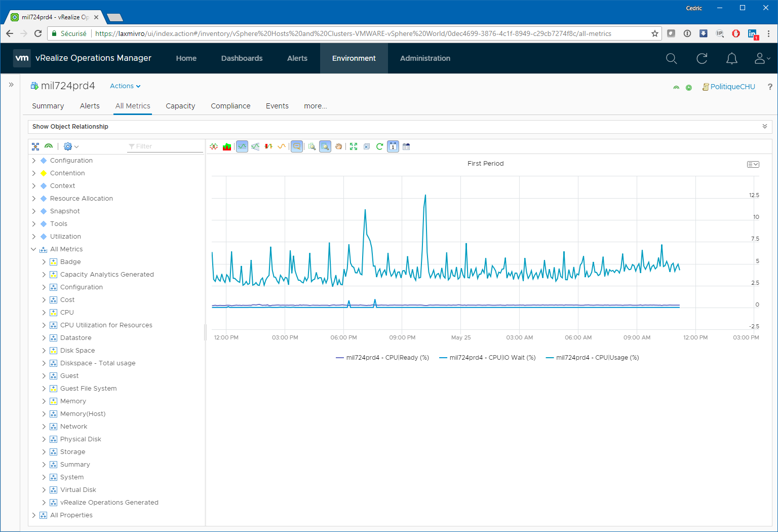Screen dimensions: 778x532
Task: Click the stacked chart icon
Action: click(227, 146)
